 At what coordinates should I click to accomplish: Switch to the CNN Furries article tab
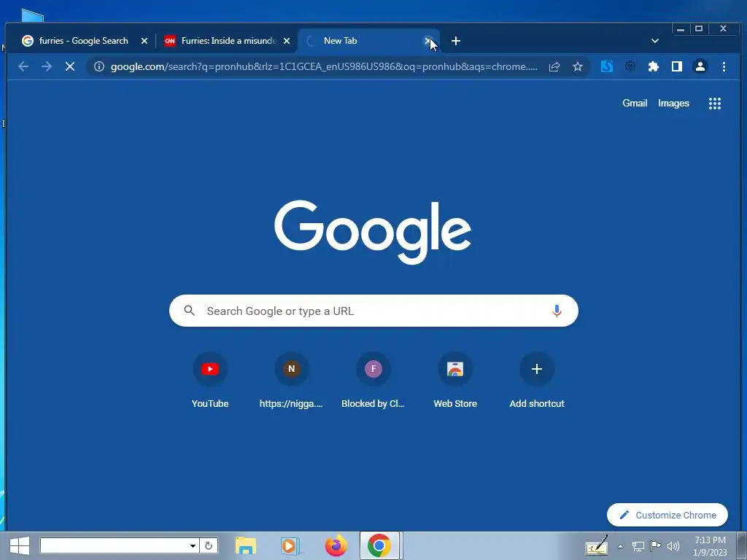coord(226,41)
